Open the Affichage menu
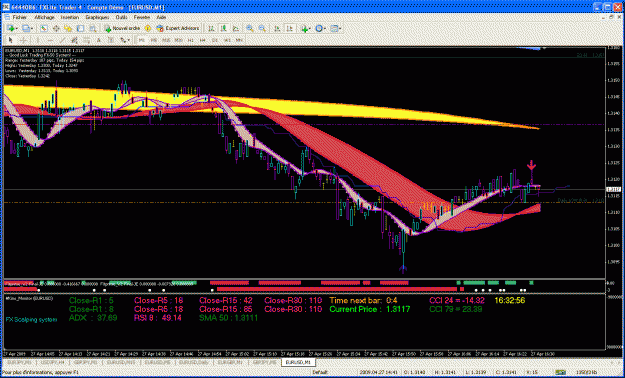625x378 pixels. (44, 18)
